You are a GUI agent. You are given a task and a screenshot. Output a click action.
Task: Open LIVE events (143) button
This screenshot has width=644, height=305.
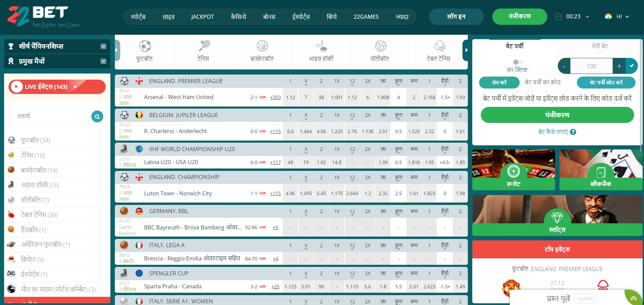click(x=57, y=87)
